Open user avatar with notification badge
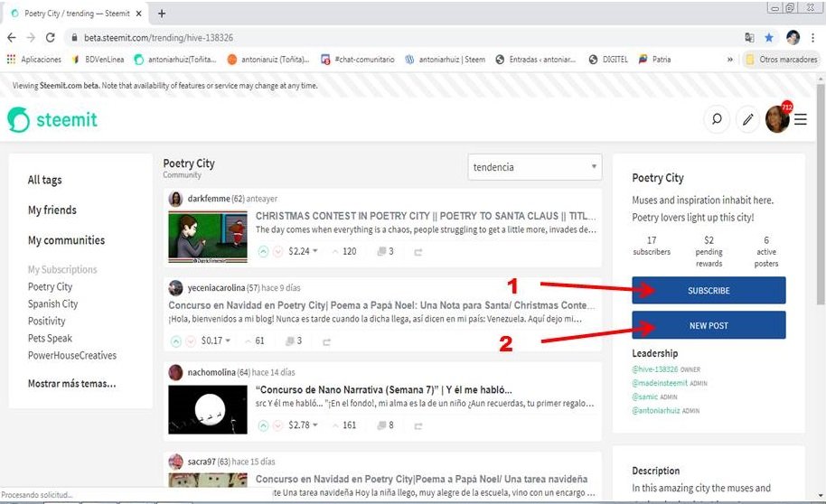Viewport: 826px width, 504px height. tap(777, 118)
